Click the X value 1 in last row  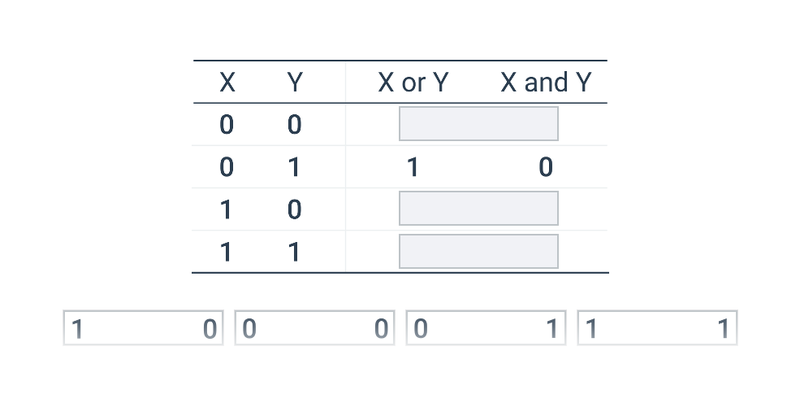point(226,252)
